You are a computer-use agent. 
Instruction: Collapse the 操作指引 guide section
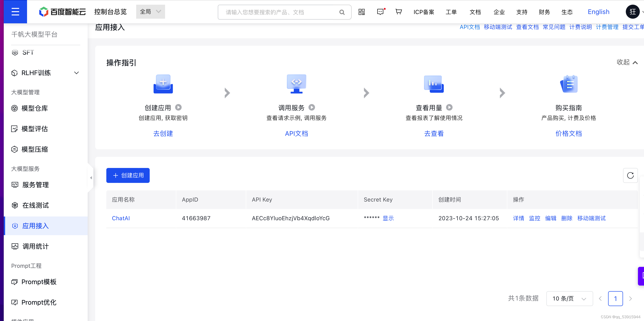(627, 62)
